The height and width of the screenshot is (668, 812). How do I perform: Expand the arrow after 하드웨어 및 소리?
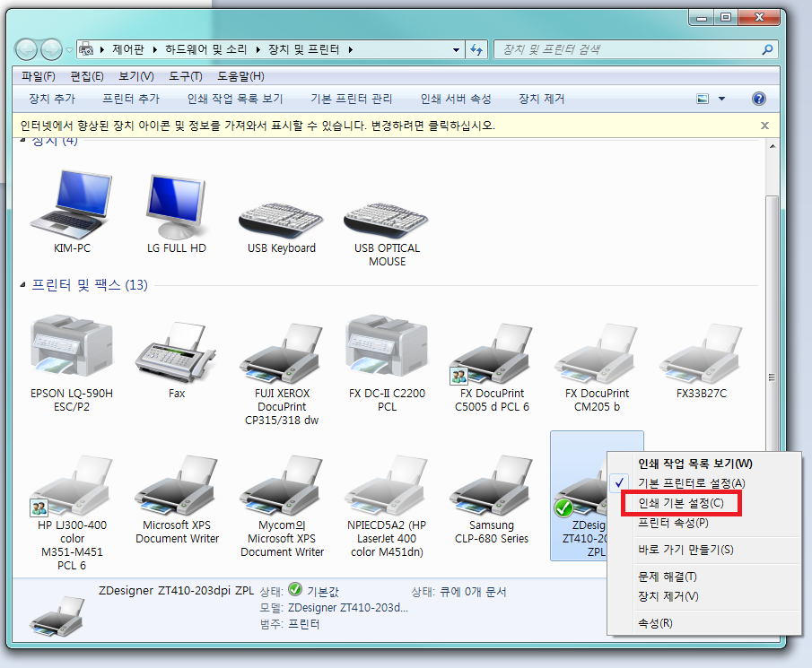coord(258,49)
